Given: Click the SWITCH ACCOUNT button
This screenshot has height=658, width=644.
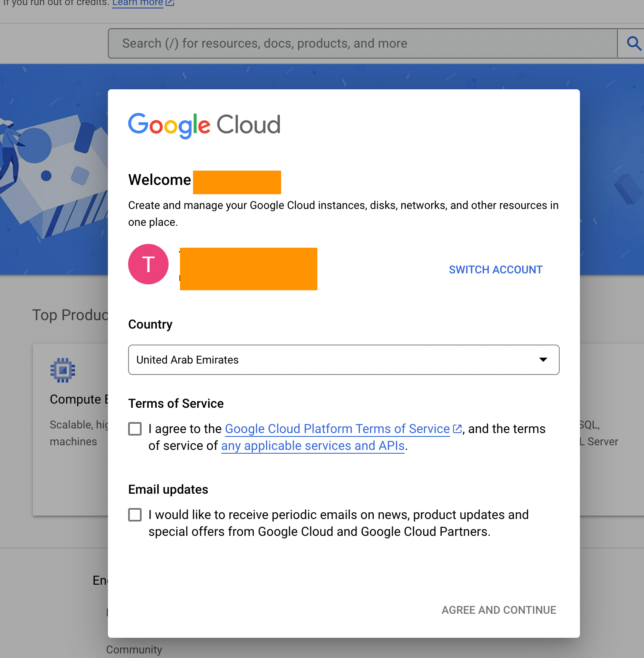Looking at the screenshot, I should pos(496,270).
